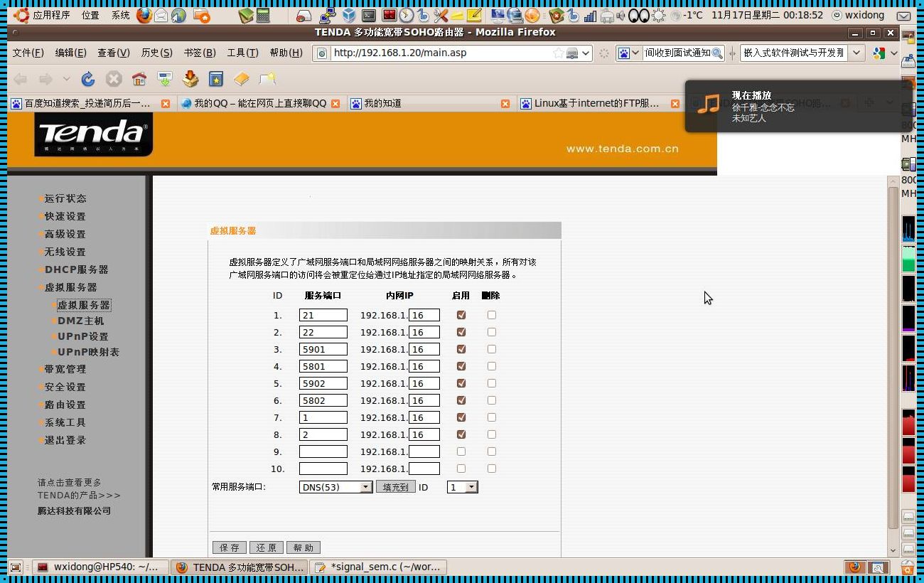
Task: Click the grayed-out stop icon in Firefox toolbar
Action: click(x=114, y=79)
